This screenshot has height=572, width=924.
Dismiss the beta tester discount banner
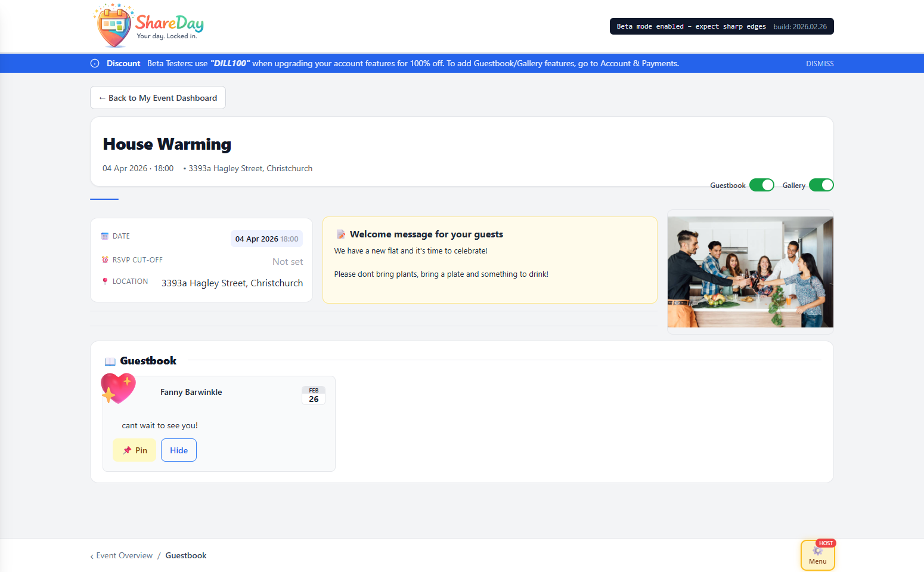pos(819,63)
